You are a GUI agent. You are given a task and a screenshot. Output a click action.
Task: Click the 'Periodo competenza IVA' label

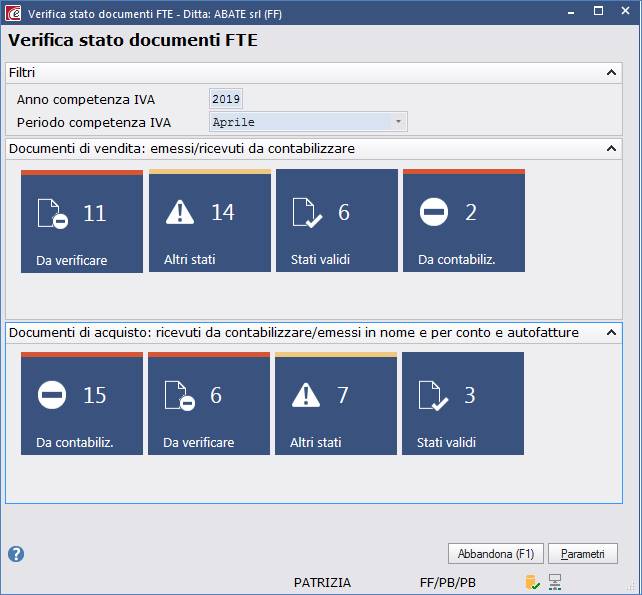pos(94,122)
